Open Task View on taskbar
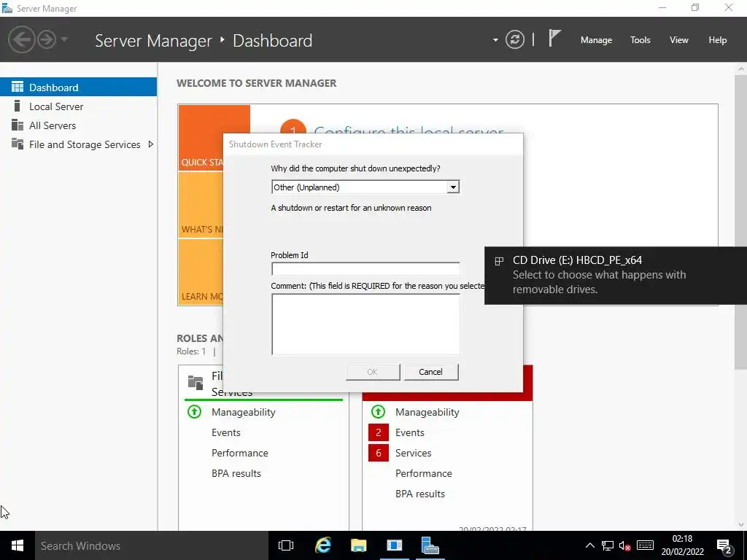 point(286,545)
